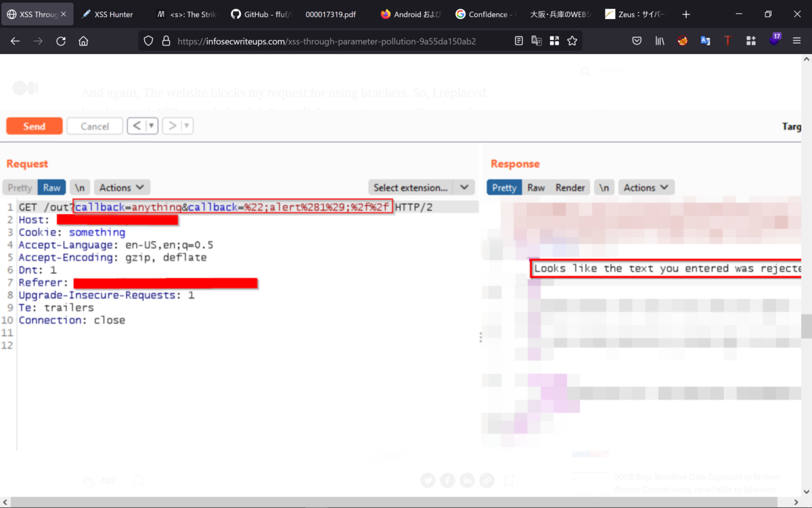Switch to the XSS Hunter browser tab

point(112,13)
